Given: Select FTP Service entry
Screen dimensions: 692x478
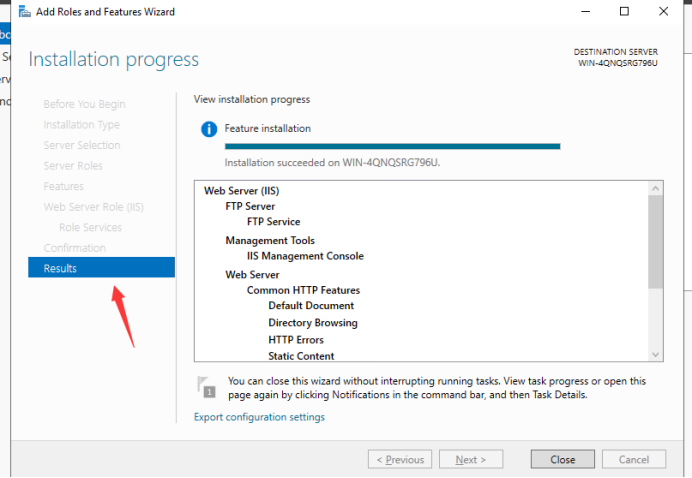Looking at the screenshot, I should 274,222.
